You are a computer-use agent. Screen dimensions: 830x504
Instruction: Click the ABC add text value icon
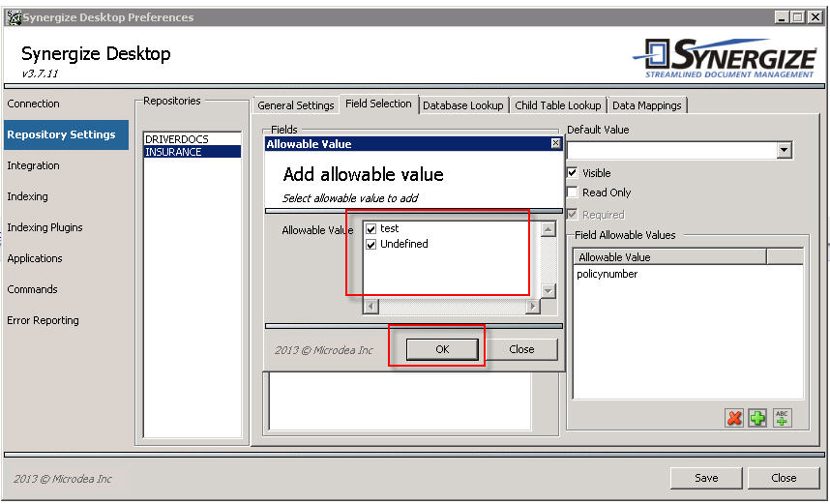coord(782,418)
